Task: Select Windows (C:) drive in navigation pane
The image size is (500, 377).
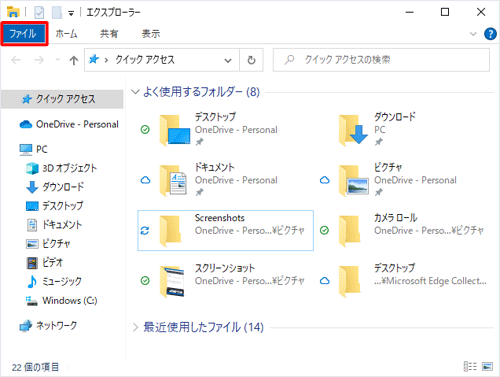Action: coord(61,301)
